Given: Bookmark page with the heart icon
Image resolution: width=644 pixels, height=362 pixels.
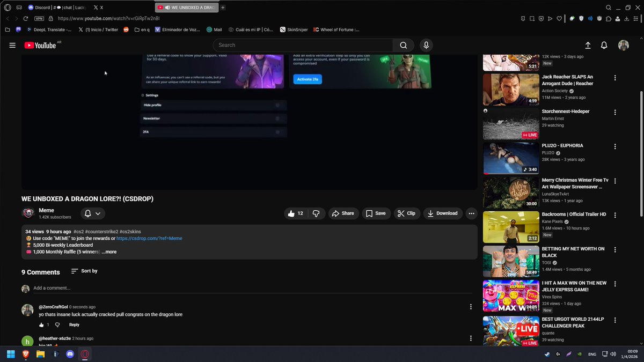Looking at the screenshot, I should [559, 18].
